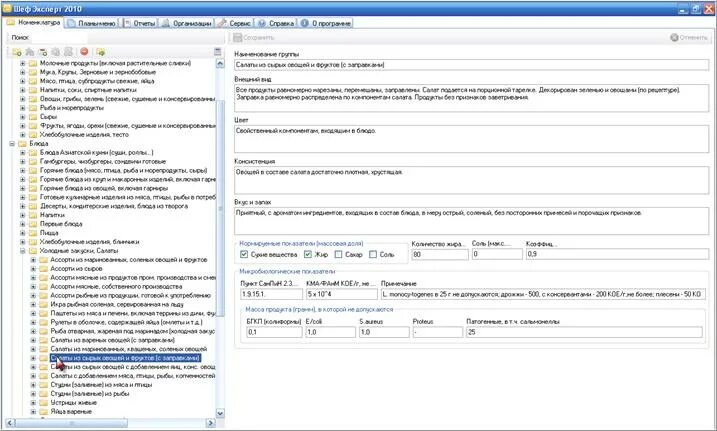Click tree scroll right arrow
This screenshot has height=431, width=717.
211,423
